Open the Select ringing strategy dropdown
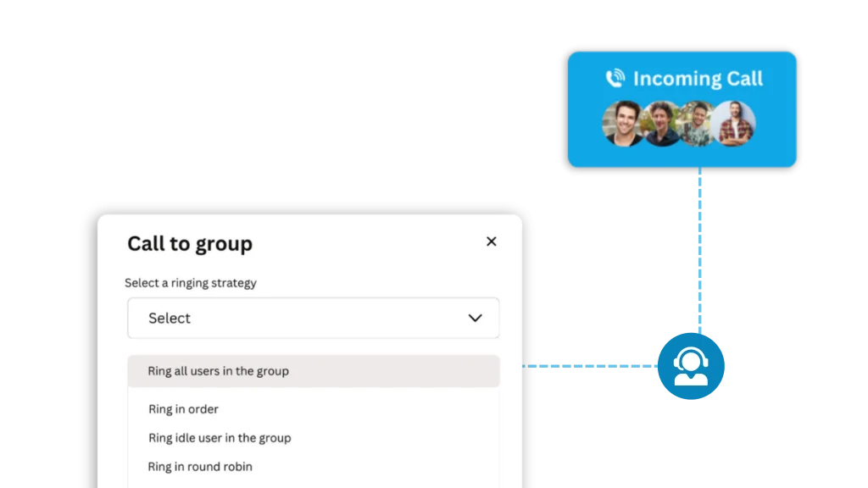868x488 pixels. [314, 318]
